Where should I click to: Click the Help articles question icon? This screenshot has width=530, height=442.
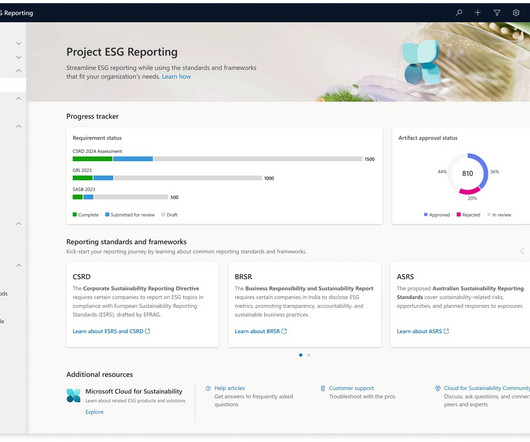click(x=208, y=388)
